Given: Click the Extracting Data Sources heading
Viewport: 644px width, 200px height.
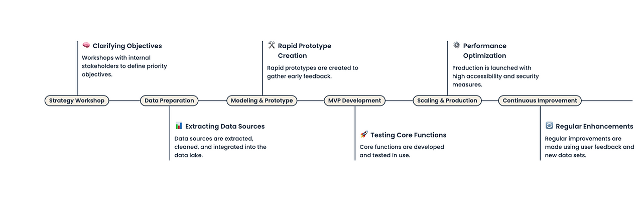Looking at the screenshot, I should point(225,126).
